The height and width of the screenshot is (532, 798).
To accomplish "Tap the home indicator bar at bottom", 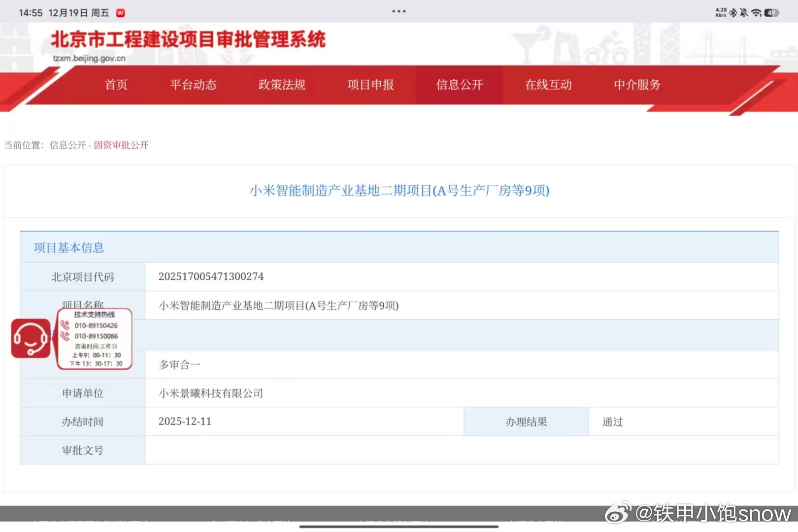I will pyautogui.click(x=399, y=526).
